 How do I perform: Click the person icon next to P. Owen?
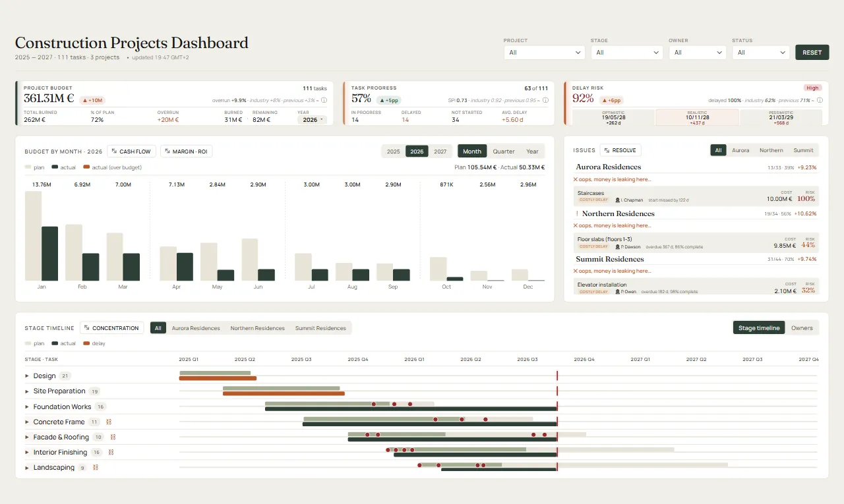[618, 291]
